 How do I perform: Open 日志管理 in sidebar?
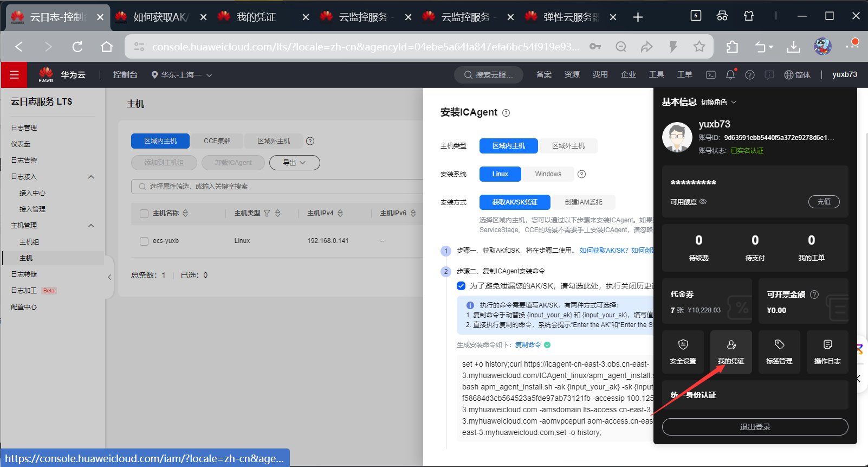pyautogui.click(x=24, y=128)
